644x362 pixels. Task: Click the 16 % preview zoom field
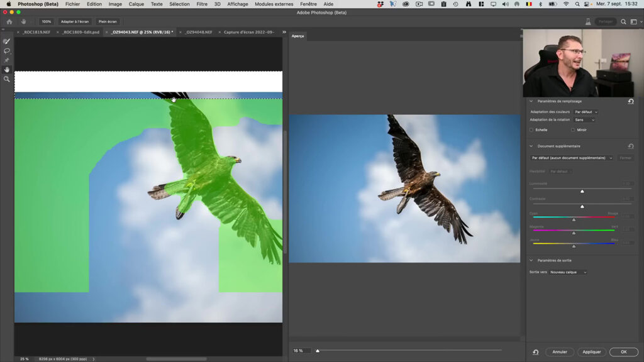click(301, 351)
